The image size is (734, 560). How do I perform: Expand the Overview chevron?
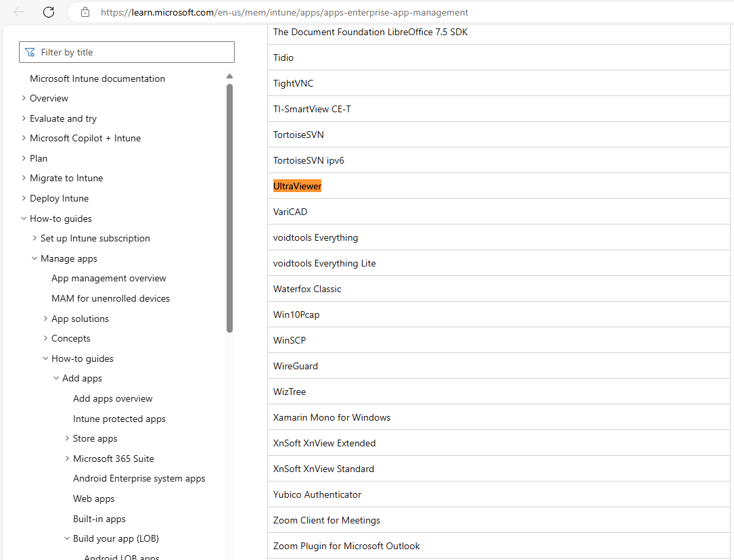pyautogui.click(x=24, y=98)
